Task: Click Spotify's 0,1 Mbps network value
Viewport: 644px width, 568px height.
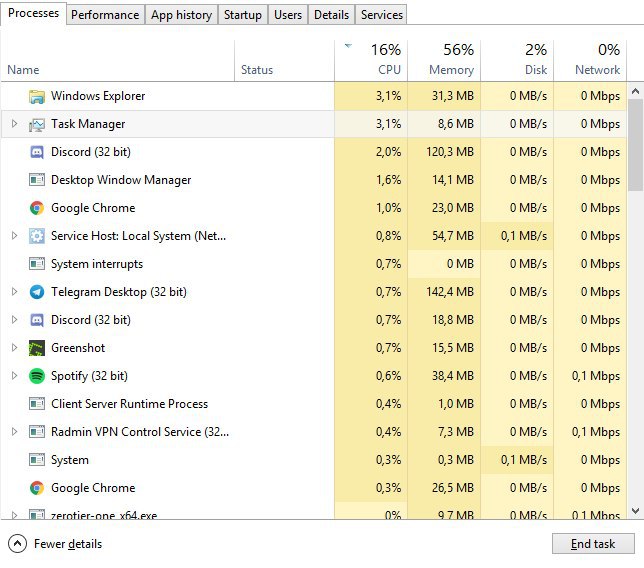Action: pos(596,376)
